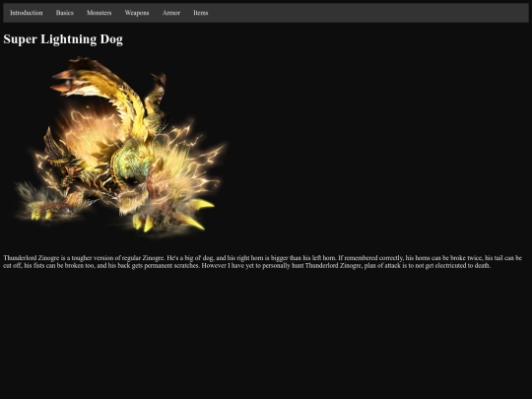
Task: Go to the Basics section
Action: point(65,13)
